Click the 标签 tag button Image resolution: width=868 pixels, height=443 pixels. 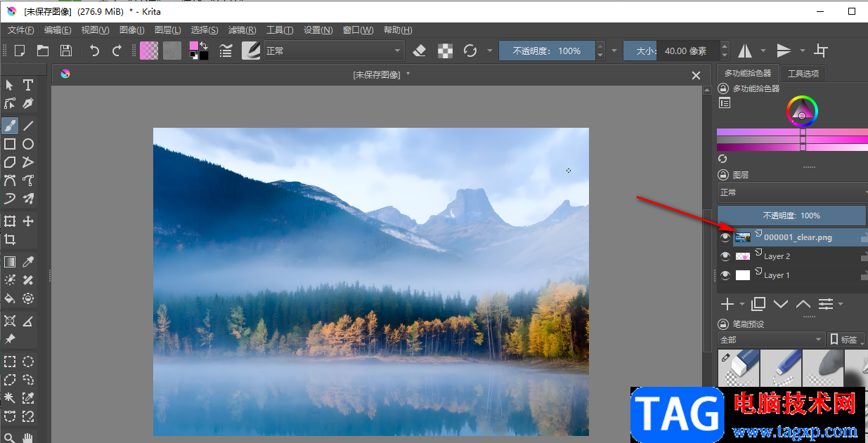tap(846, 340)
